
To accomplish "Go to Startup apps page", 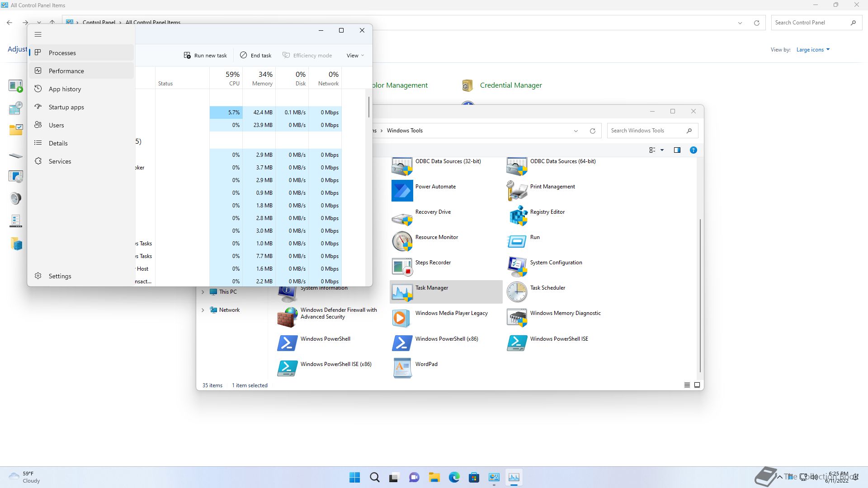I will click(x=82, y=107).
